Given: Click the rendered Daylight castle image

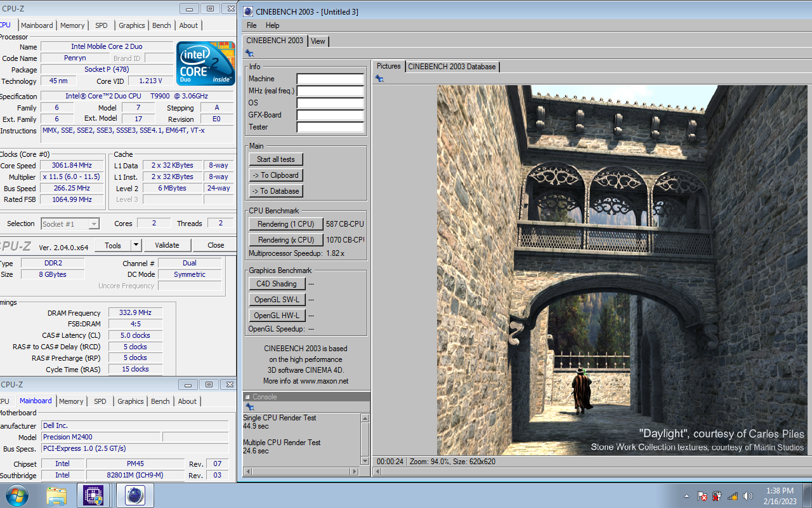Looking at the screenshot, I should coord(622,271).
